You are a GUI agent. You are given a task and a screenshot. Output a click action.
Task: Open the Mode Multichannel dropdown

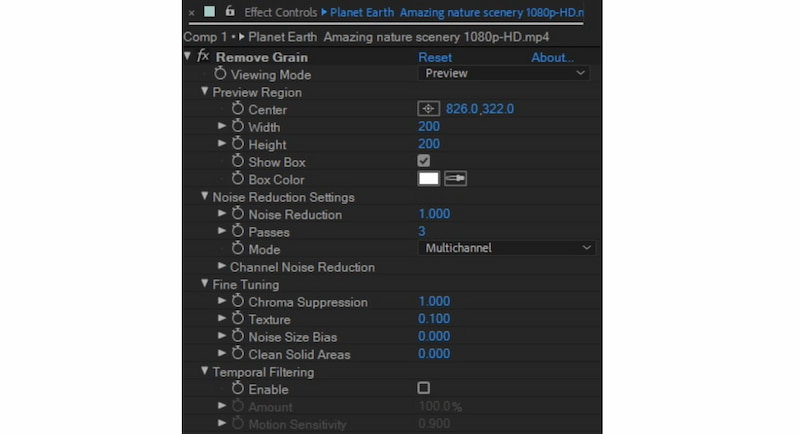507,248
